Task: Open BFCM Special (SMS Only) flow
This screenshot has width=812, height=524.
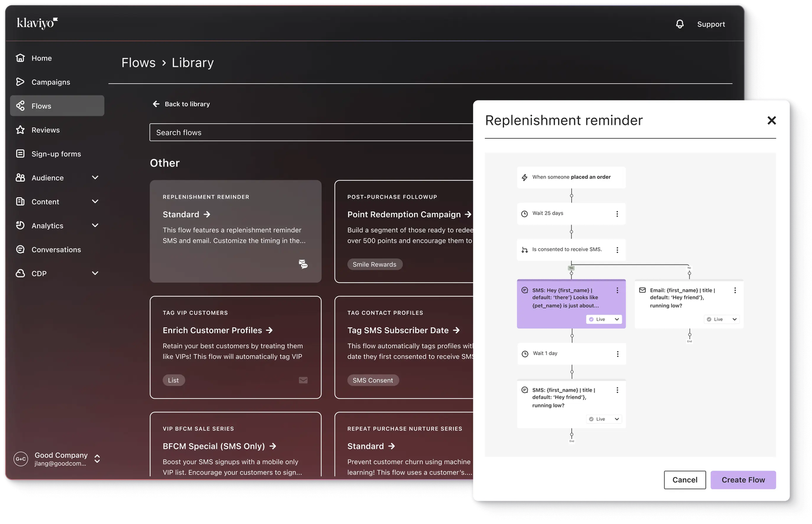Action: (x=219, y=446)
